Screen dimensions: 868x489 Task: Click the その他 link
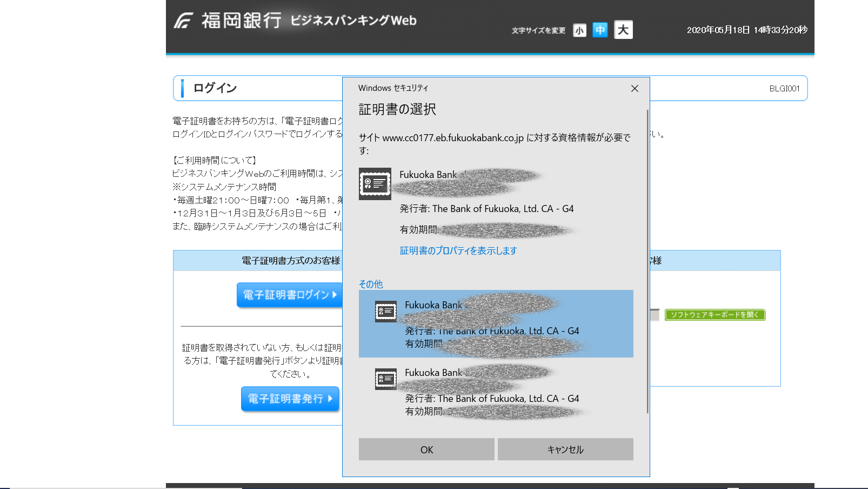[x=371, y=284]
